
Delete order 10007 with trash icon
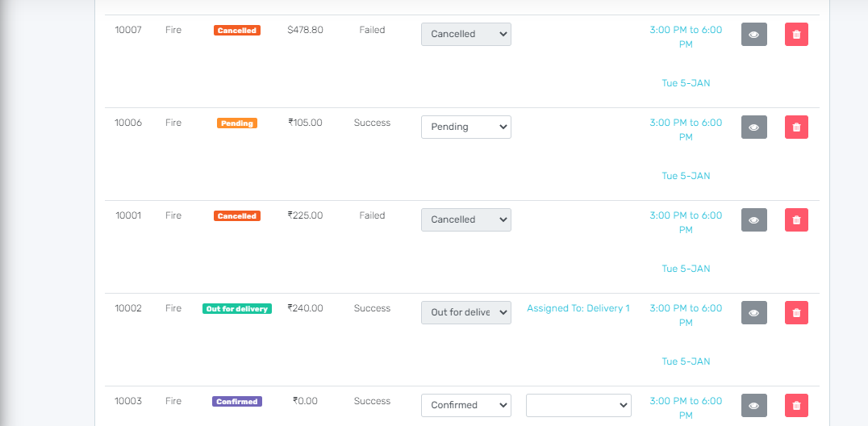click(796, 35)
